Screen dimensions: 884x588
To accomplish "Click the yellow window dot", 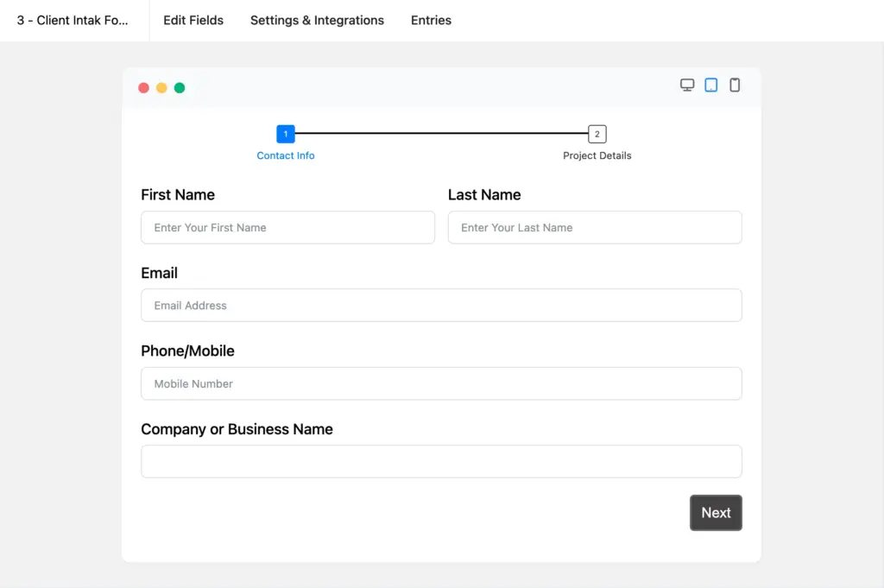I will 161,88.
